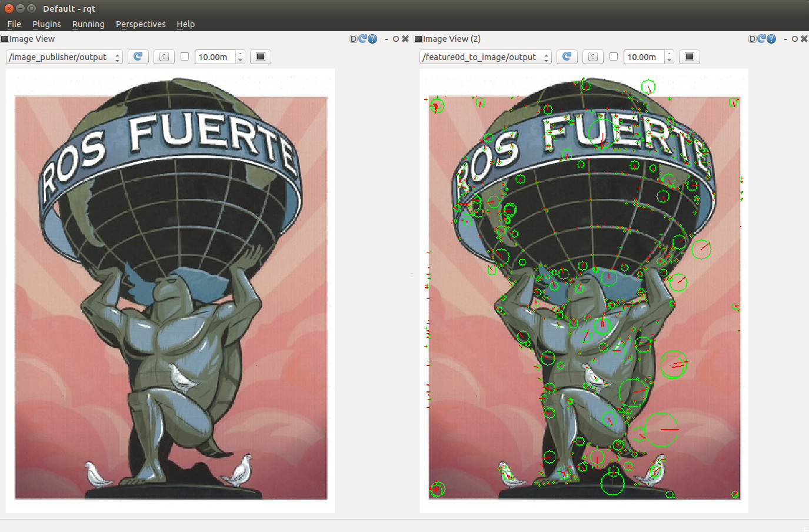The height and width of the screenshot is (532, 809).
Task: Open the Plugins menu
Action: point(46,24)
